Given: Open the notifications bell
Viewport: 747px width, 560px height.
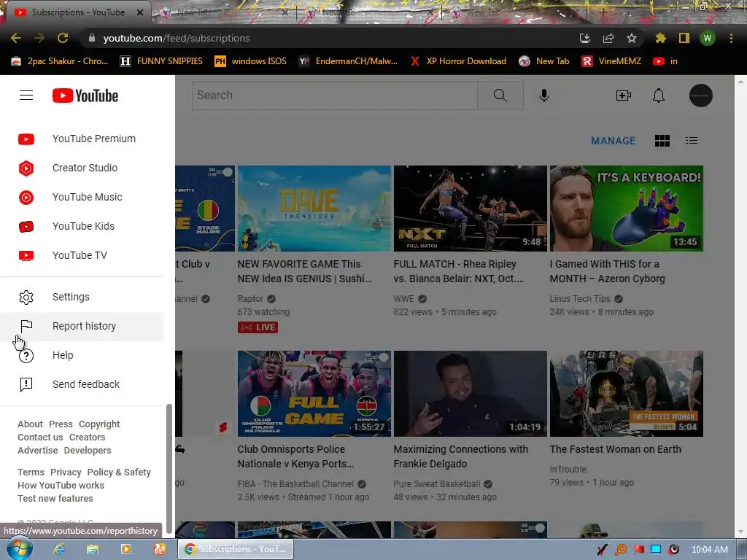Looking at the screenshot, I should click(x=659, y=96).
